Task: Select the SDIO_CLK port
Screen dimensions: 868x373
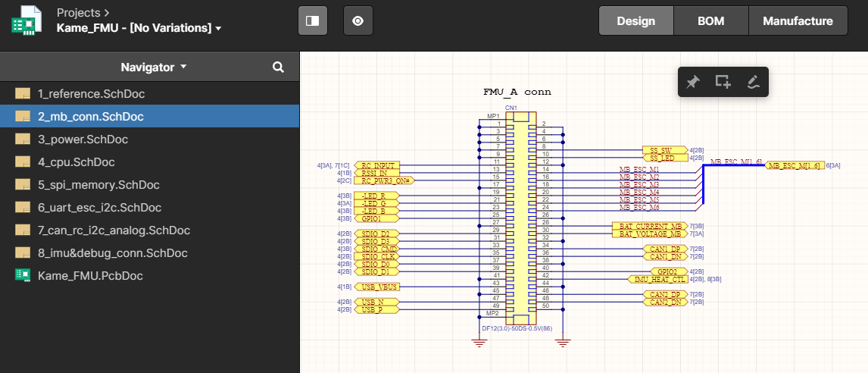Action: coord(376,256)
